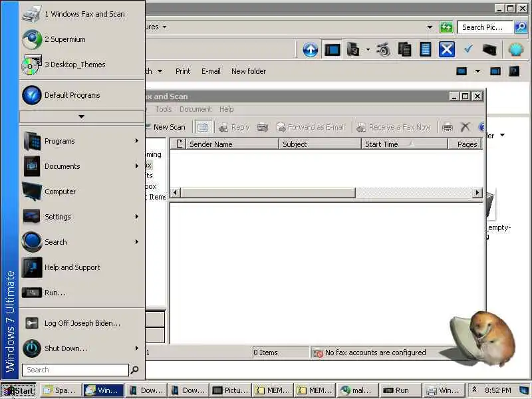Switch to the Run taskbar button

pos(401,390)
